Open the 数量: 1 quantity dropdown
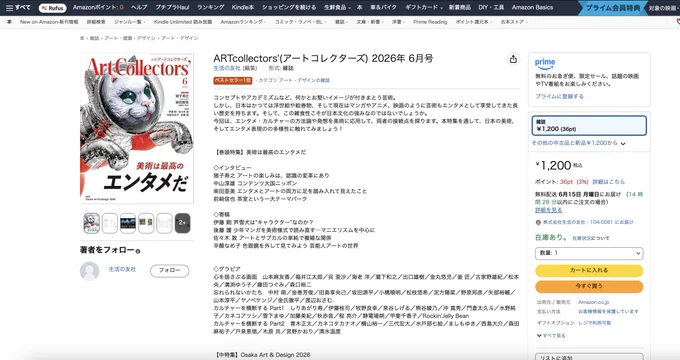The width and height of the screenshot is (680, 360). tap(589, 253)
